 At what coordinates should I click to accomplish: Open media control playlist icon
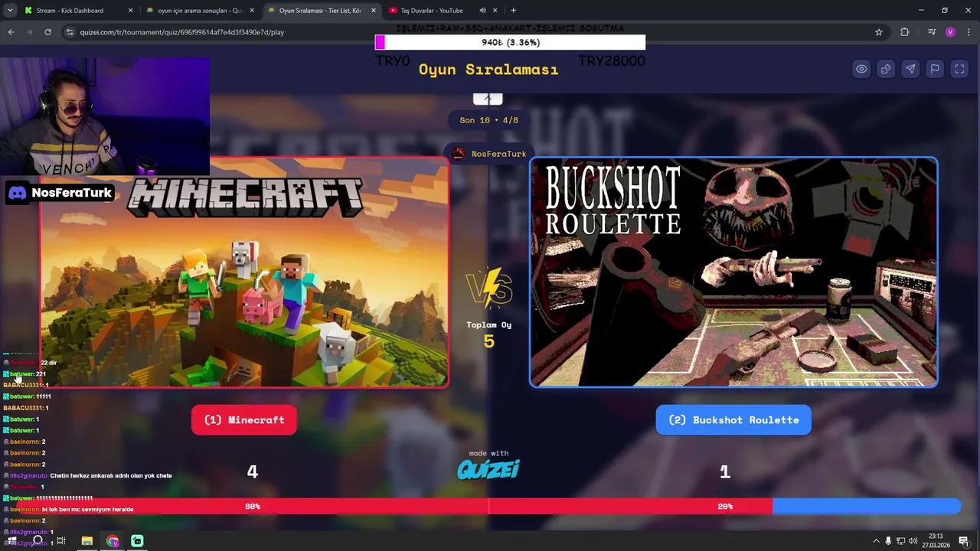[x=932, y=32]
